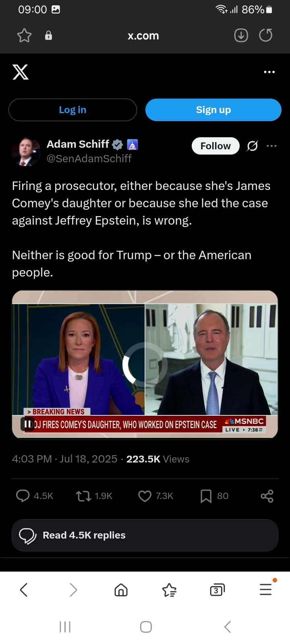Open top-right three-dot menu beside X logo
Screen dimensions: 290x644
click(x=269, y=72)
